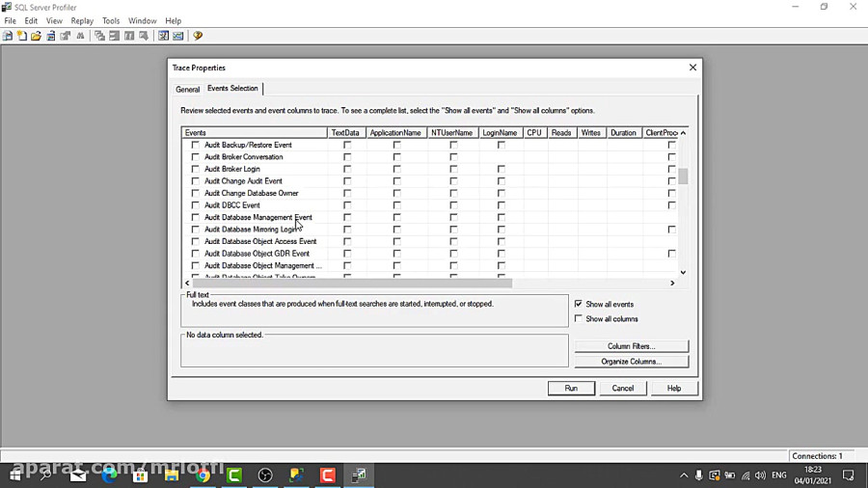
Task: Check the Audit Backup/Restore Event checkbox
Action: tap(196, 145)
